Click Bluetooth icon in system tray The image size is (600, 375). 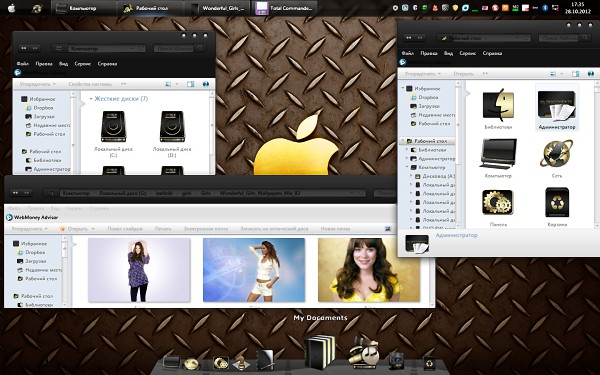(545, 8)
